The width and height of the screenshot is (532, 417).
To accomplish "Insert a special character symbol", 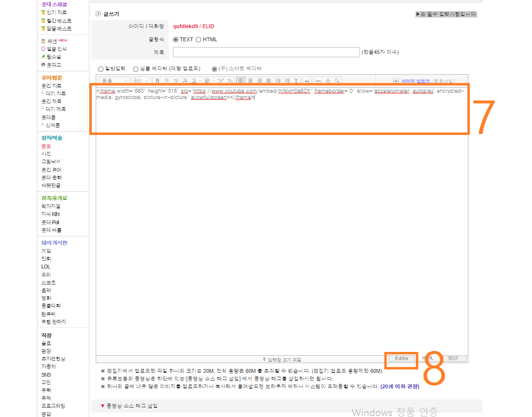I will point(328,81).
